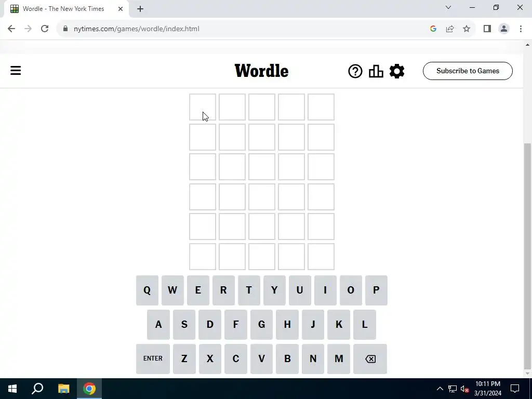Tap the F key on the on-screen keyboard
This screenshot has height=399, width=532.
(x=235, y=324)
